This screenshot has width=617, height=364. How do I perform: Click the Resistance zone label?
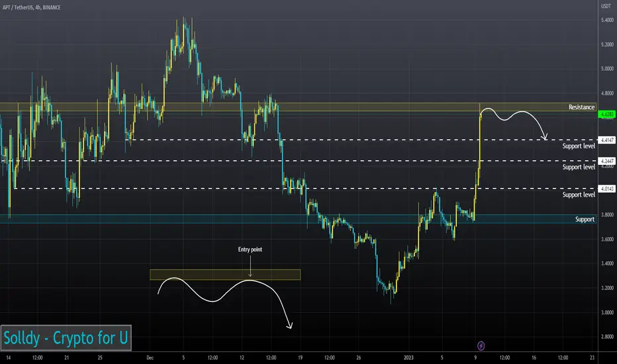581,107
